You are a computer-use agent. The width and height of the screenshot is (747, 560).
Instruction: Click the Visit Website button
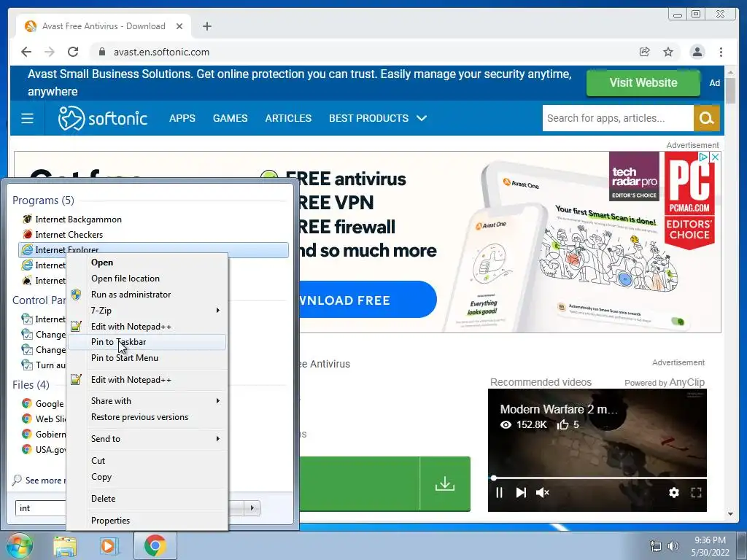click(x=643, y=83)
